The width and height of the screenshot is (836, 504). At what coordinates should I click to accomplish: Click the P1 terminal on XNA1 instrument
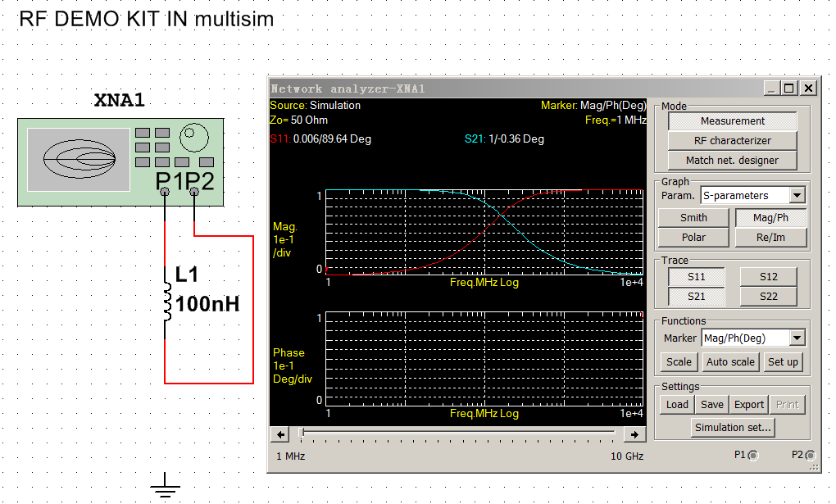165,192
